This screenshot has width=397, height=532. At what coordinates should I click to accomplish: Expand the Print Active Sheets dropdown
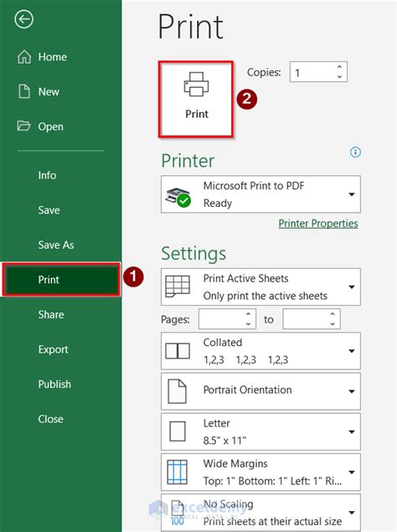click(352, 287)
